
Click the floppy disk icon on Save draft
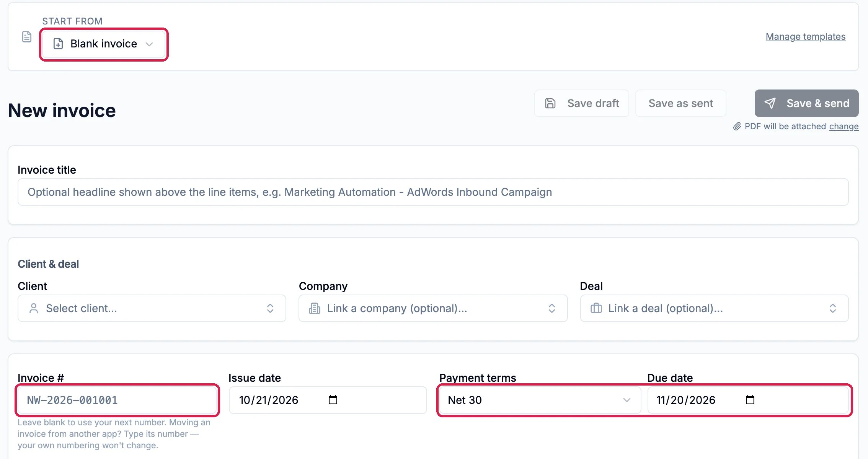(550, 103)
